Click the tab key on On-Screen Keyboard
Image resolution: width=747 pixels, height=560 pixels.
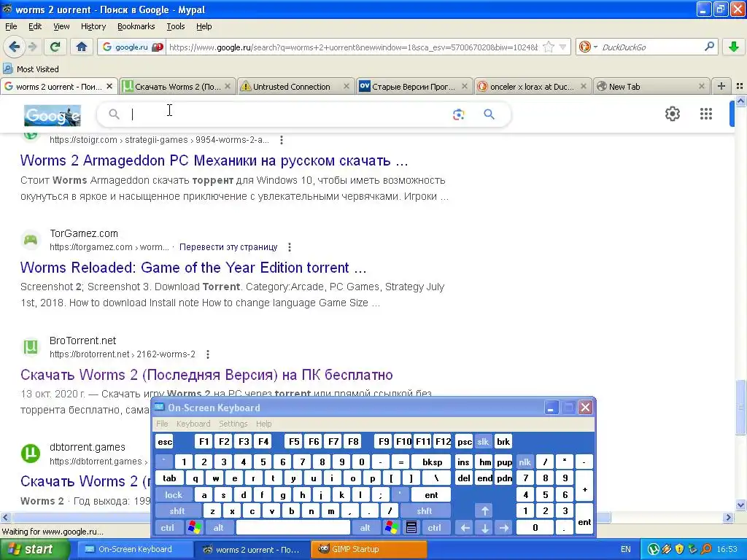[169, 478]
